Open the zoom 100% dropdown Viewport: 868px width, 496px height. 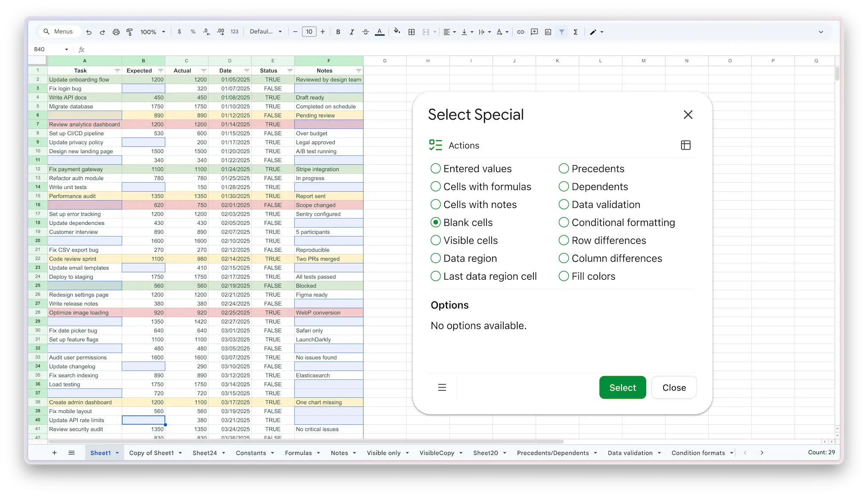tap(152, 32)
